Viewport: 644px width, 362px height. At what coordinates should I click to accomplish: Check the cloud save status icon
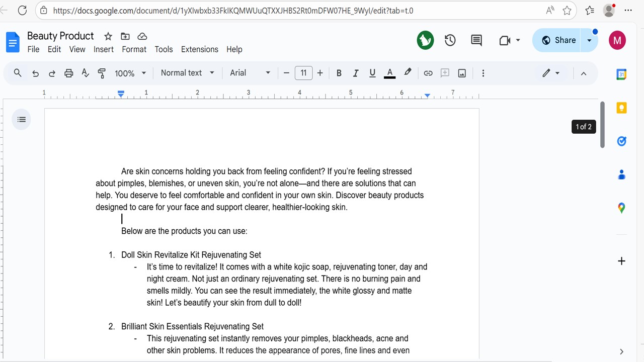(x=142, y=36)
